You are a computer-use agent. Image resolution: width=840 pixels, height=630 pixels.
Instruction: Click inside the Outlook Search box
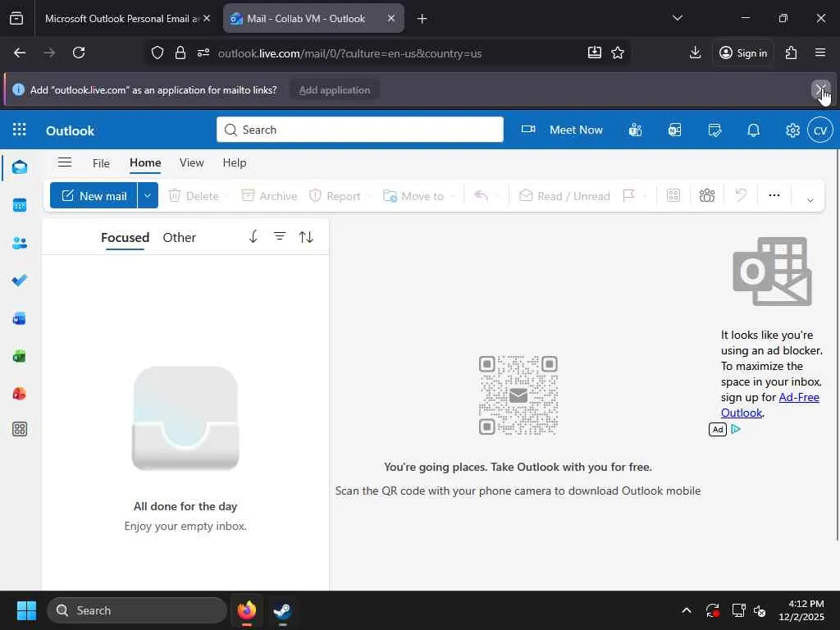tap(360, 130)
